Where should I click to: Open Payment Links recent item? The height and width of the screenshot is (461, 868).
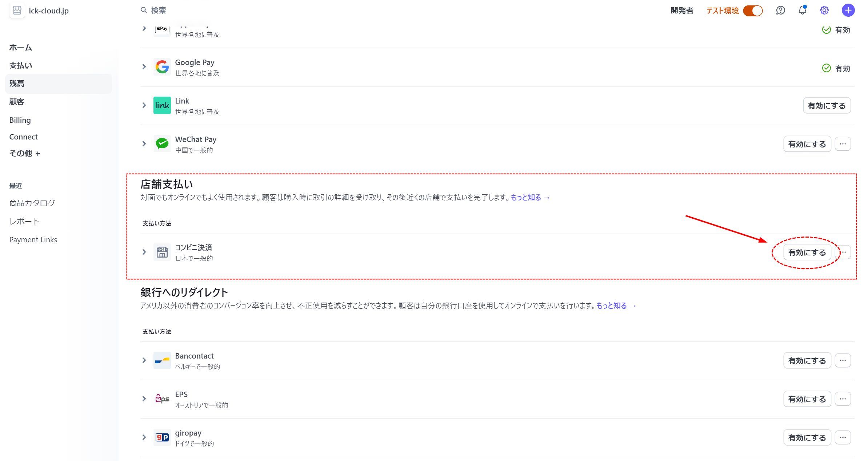[33, 239]
